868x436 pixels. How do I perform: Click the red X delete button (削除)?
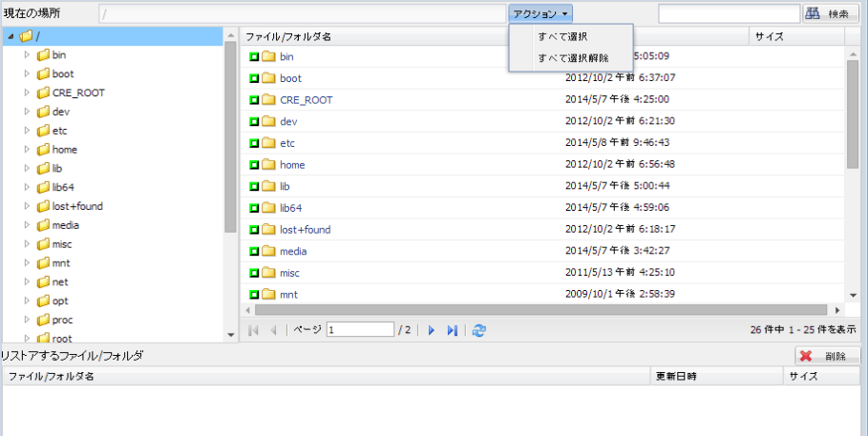coord(828,356)
